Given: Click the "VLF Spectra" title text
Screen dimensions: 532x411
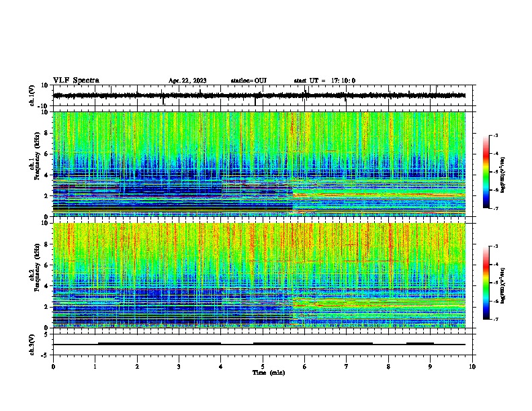Looking at the screenshot, I should click(x=76, y=81).
